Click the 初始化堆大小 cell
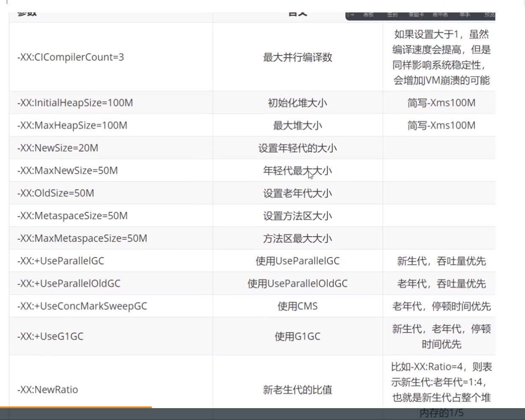Screen dimensions: 525x420 [297, 103]
